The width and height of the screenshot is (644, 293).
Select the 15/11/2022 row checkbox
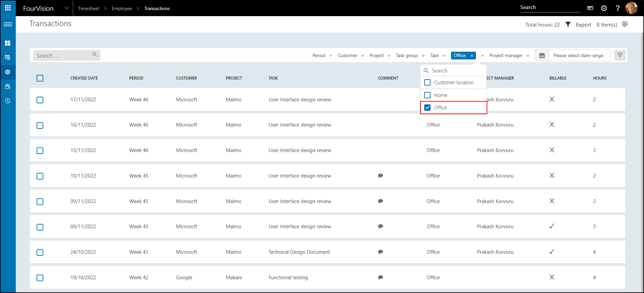pyautogui.click(x=40, y=151)
